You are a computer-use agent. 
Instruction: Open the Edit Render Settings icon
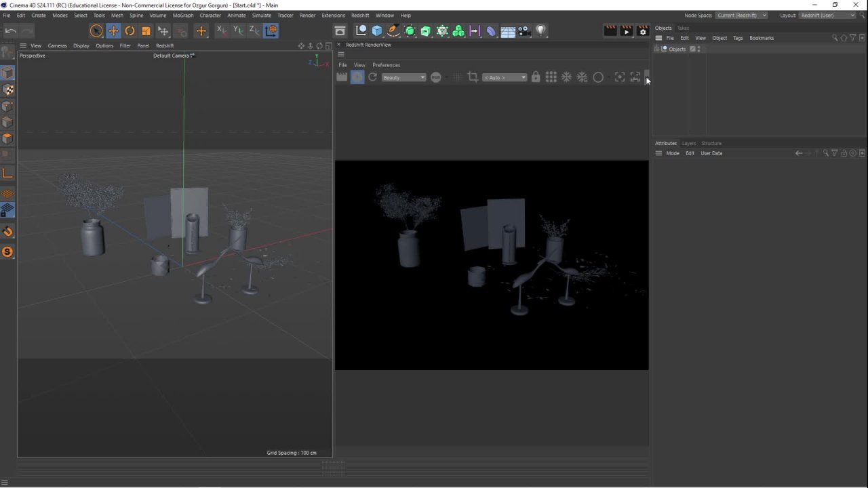643,30
